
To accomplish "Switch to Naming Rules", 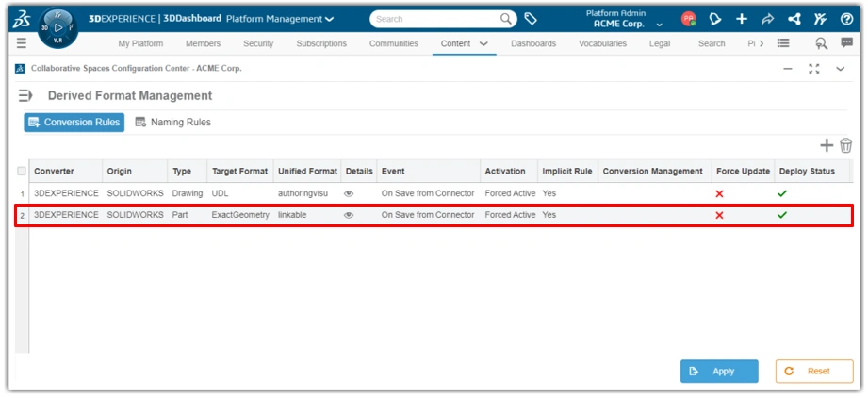I will tap(173, 122).
